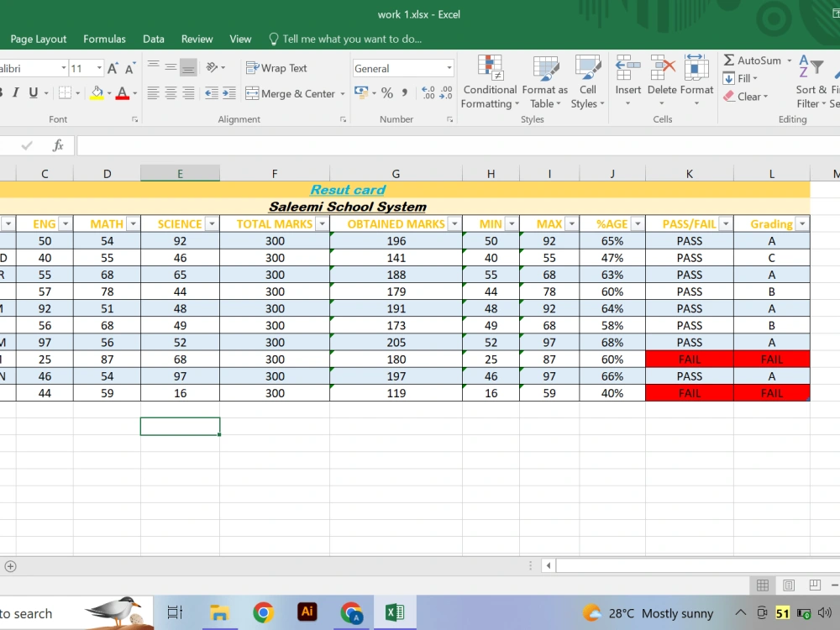840x630 pixels.
Task: Open Chrome from taskbar
Action: [x=263, y=612]
